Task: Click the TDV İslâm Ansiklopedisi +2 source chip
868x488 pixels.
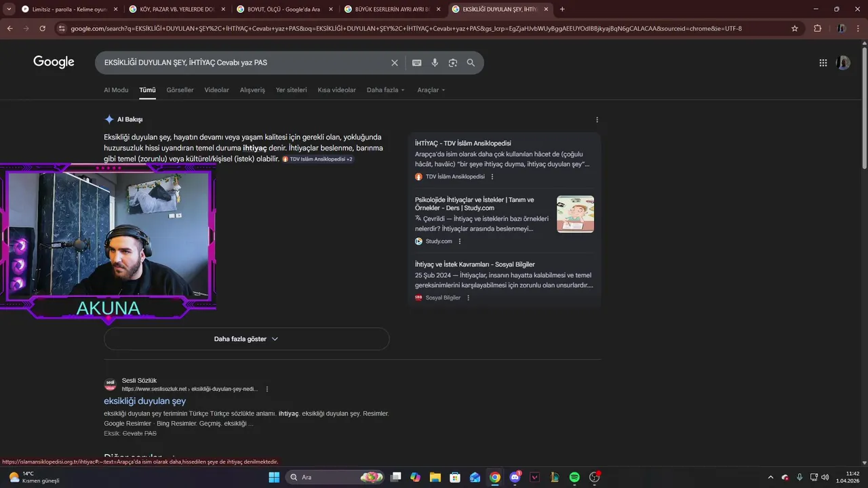Action: (x=317, y=159)
